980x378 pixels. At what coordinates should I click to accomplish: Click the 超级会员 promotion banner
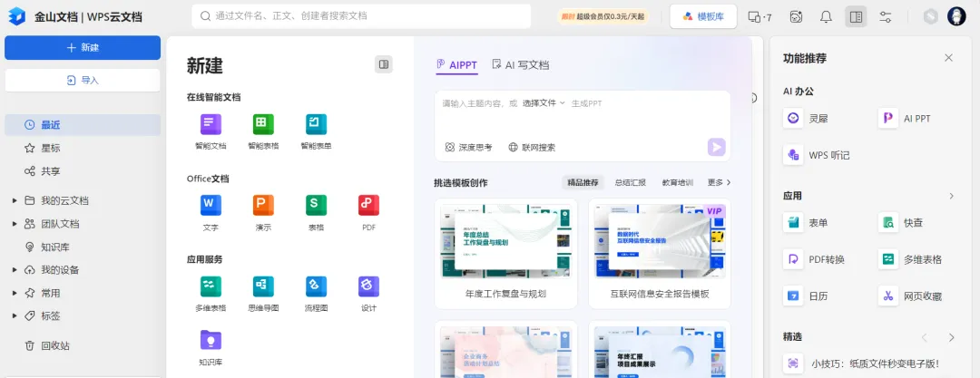[x=603, y=17]
